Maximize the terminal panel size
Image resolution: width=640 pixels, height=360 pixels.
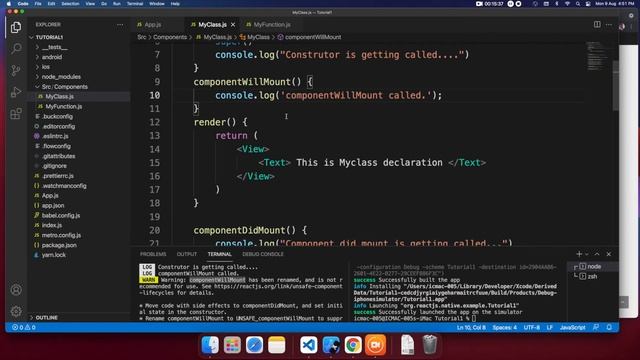[x=597, y=254]
